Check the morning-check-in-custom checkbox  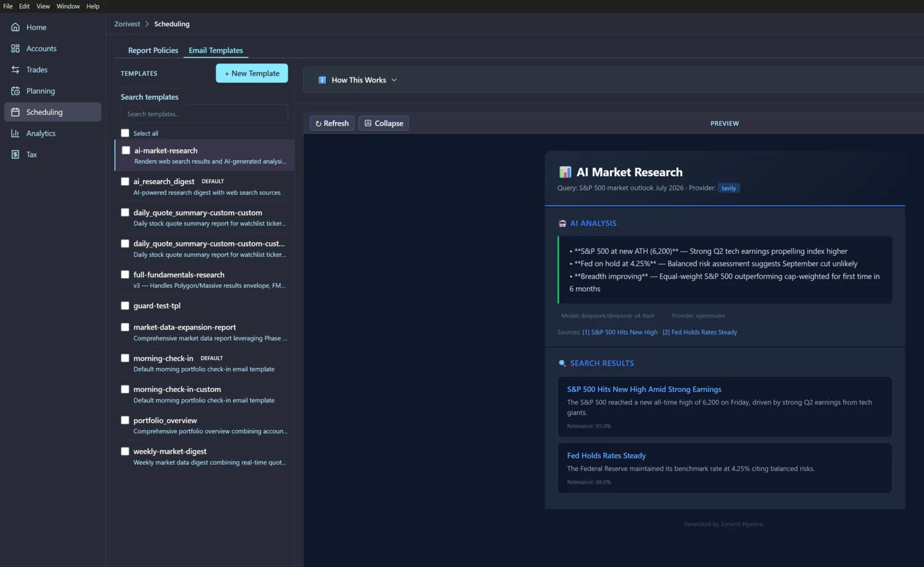125,390
